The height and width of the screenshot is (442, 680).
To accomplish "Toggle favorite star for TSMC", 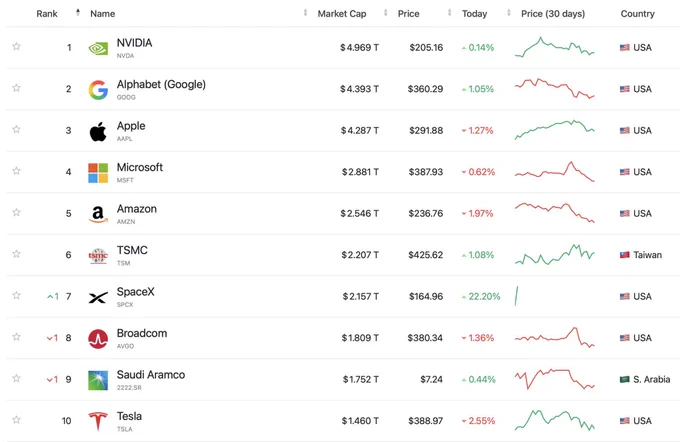I will (x=16, y=253).
